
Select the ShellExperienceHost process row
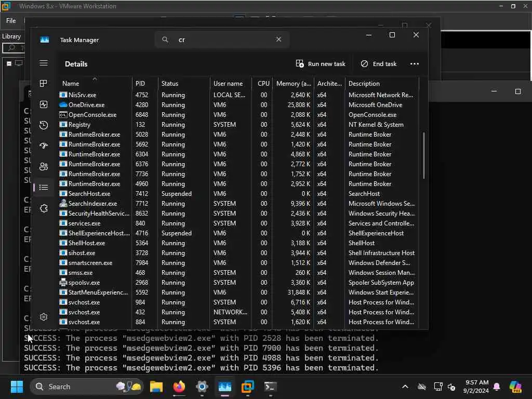(x=238, y=233)
